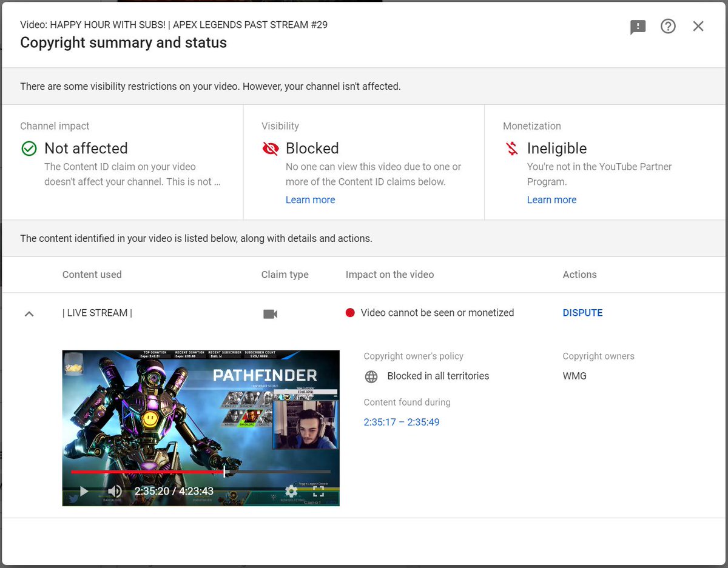Screen dimensions: 728x568
Task: Click the Pathfinder video preview thumbnail
Action: 201,428
